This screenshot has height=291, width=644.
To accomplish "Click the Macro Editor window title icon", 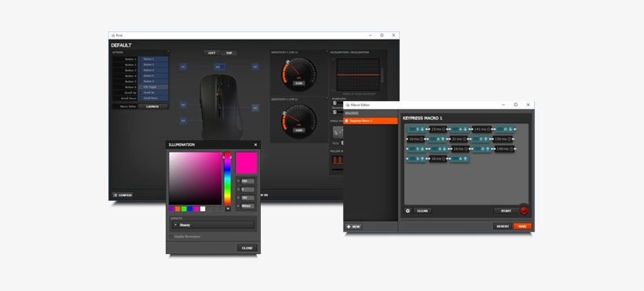I will click(347, 105).
